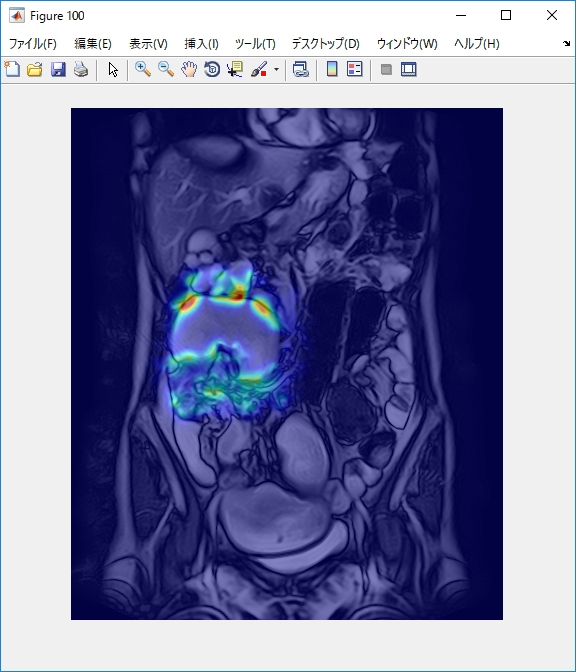Click the dock figure arrow at menu right
The height and width of the screenshot is (672, 576).
click(x=567, y=43)
